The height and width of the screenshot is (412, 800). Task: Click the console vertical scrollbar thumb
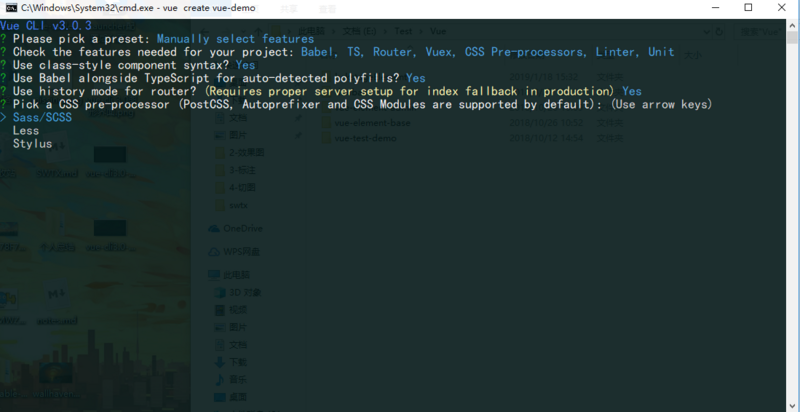pyautogui.click(x=792, y=38)
